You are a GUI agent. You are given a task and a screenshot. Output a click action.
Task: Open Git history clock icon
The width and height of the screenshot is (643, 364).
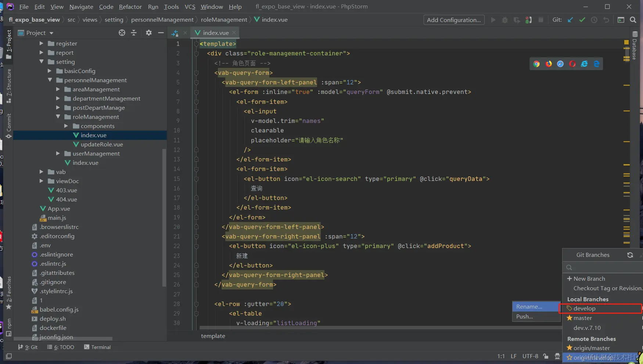tap(594, 20)
